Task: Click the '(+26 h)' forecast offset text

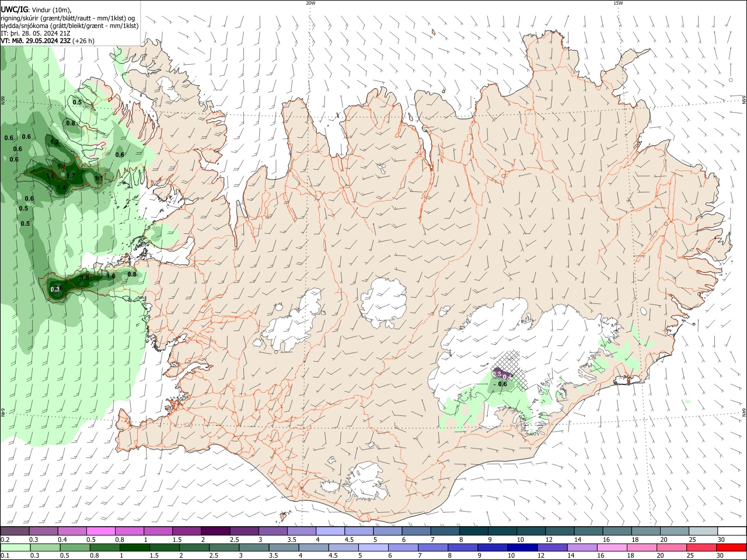Action: (x=83, y=41)
